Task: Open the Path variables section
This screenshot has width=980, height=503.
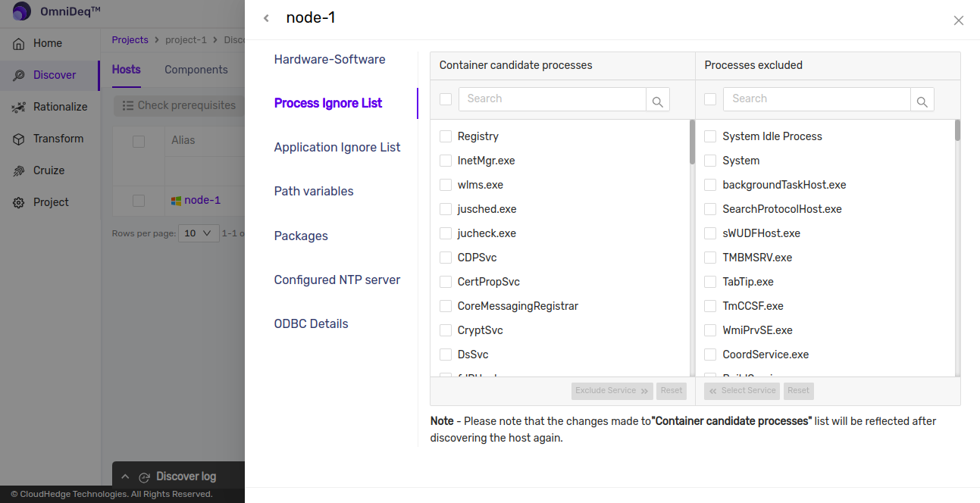Action: 314,191
